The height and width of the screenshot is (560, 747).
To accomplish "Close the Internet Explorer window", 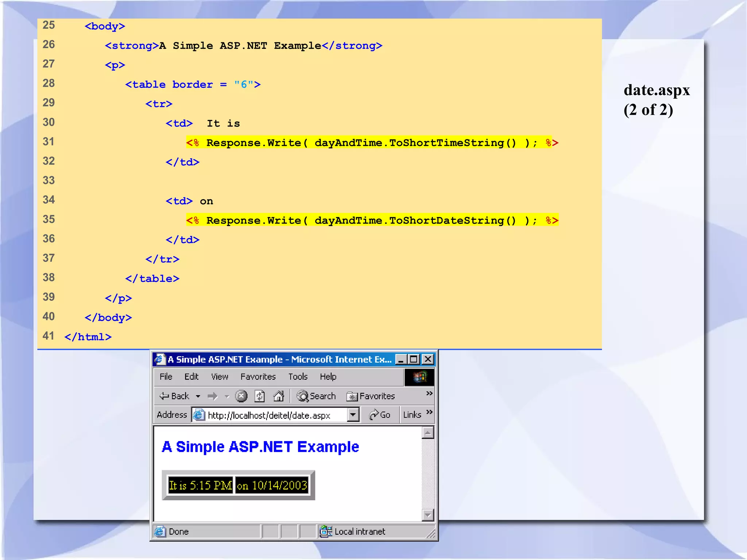I will 428,359.
